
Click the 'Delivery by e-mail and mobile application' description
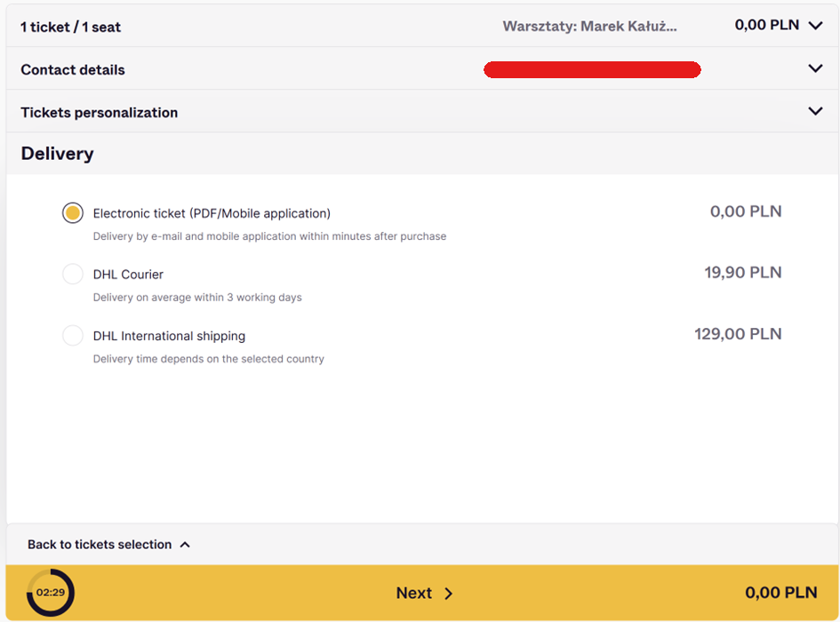coord(269,236)
